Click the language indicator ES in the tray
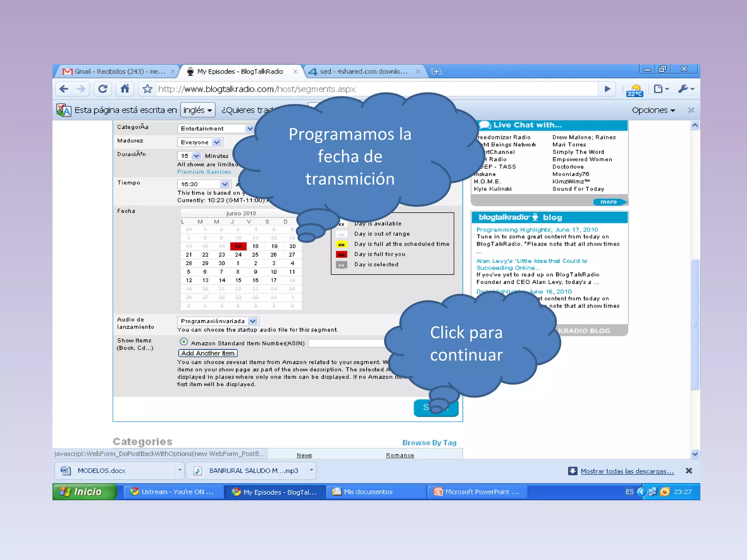 pyautogui.click(x=630, y=492)
